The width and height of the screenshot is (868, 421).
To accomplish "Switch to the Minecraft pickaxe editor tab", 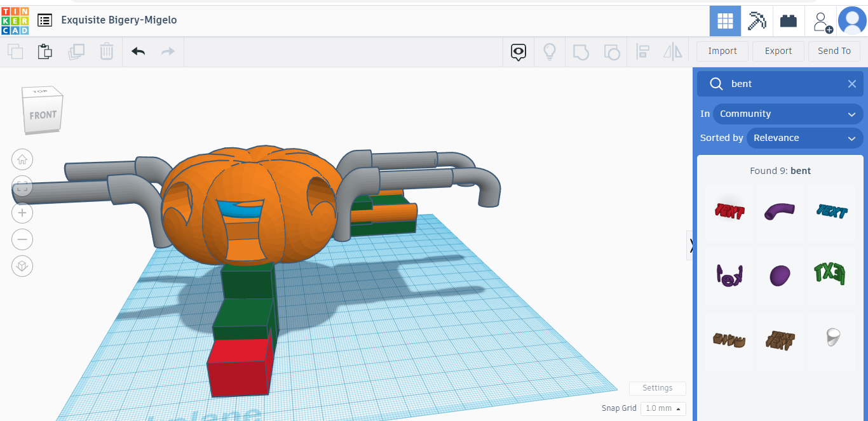I will [756, 20].
